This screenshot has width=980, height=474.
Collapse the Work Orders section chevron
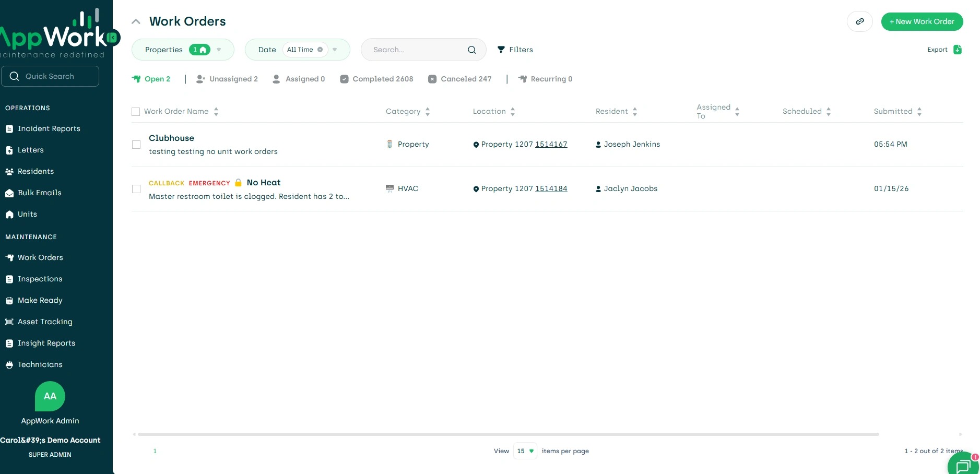pyautogui.click(x=136, y=21)
